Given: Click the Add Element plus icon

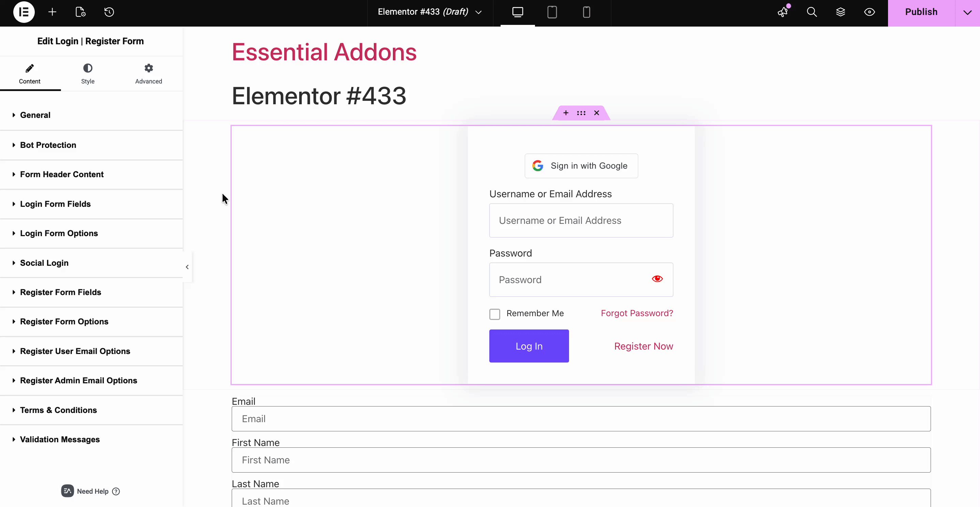Looking at the screenshot, I should 52,12.
